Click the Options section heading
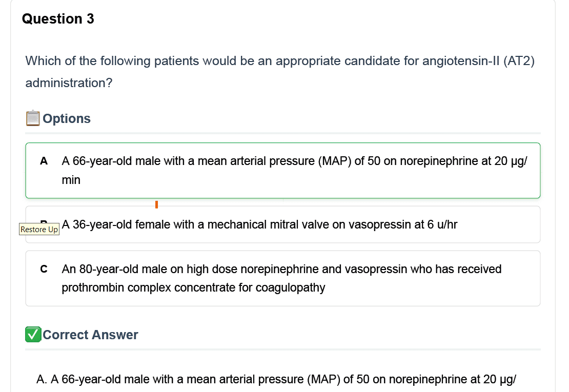The image size is (569, 392). [67, 118]
